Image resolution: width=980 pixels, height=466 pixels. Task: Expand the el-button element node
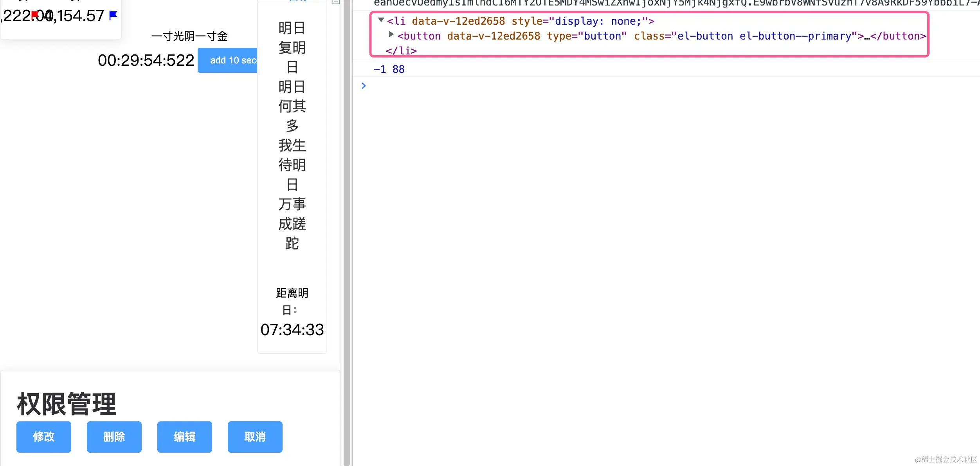click(x=391, y=34)
